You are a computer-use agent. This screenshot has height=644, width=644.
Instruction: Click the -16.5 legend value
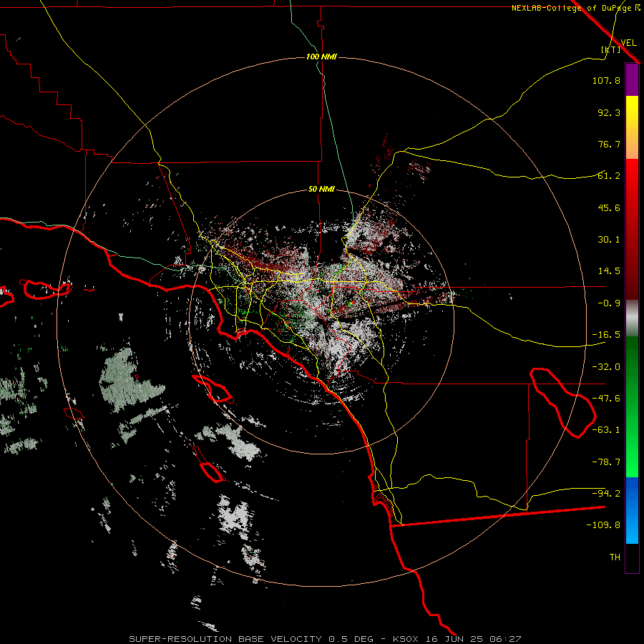606,335
